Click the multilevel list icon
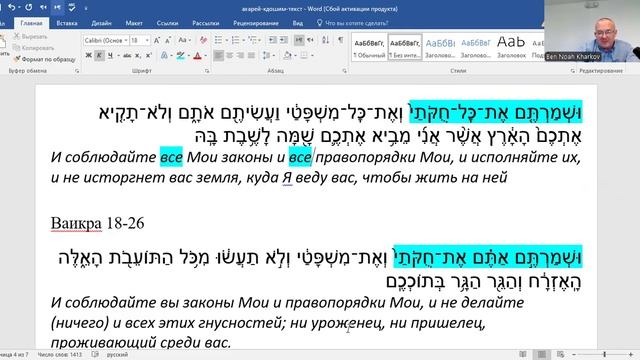The width and height of the screenshot is (640, 360). pos(252,40)
